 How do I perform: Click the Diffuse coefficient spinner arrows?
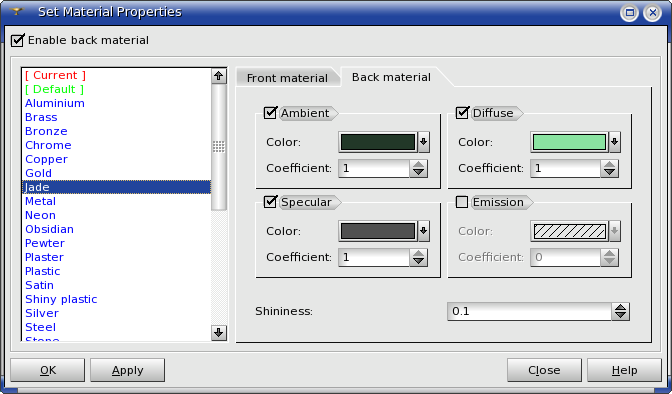click(x=609, y=168)
